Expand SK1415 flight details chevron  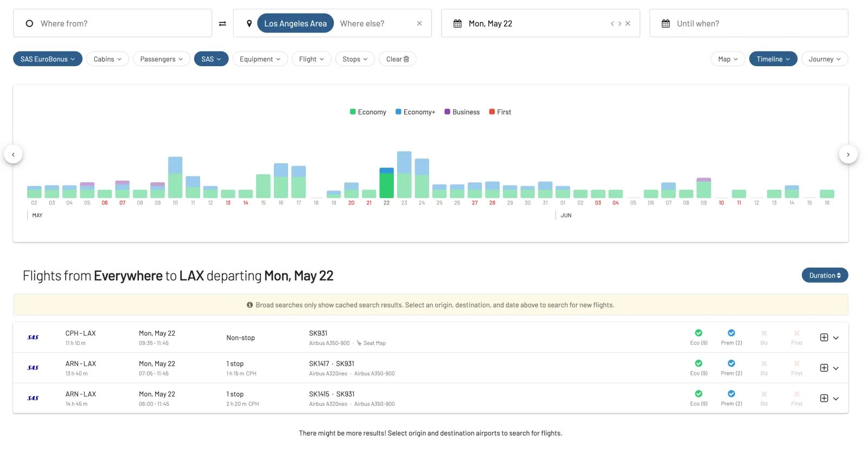(836, 398)
